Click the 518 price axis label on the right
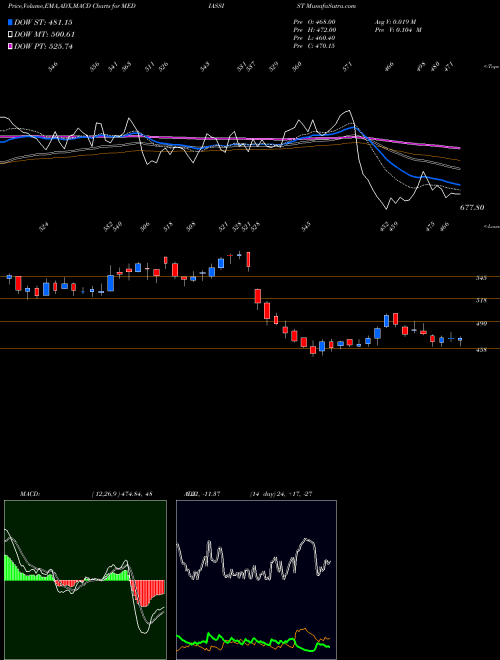 [482, 300]
